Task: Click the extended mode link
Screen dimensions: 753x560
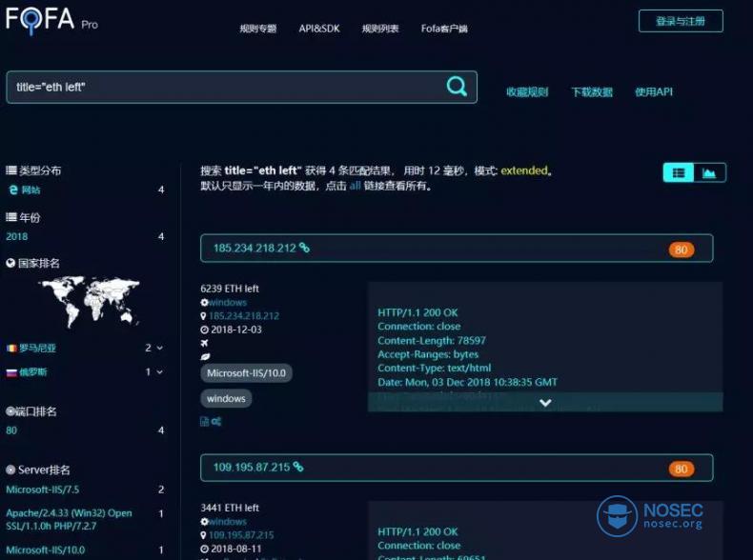Action: pos(524,170)
